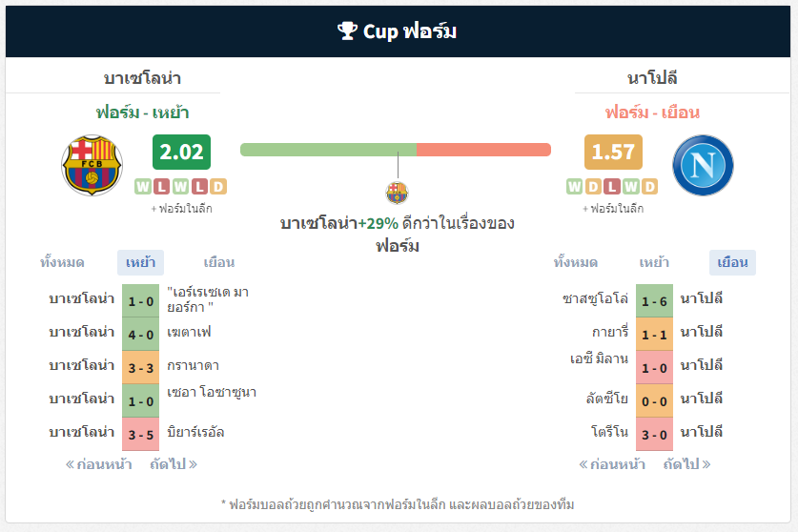Open ซาสซูโอโล่ 1 - 6 นาโปลี score
This screenshot has width=798, height=532.
(x=654, y=301)
